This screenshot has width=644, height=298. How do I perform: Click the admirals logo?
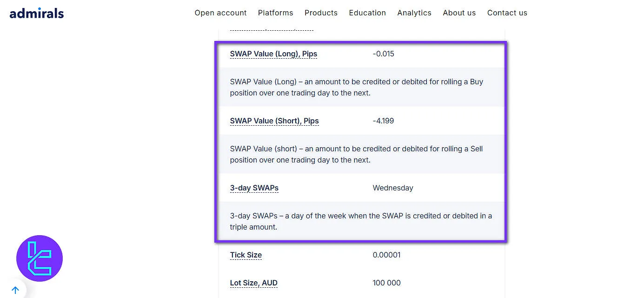[36, 13]
